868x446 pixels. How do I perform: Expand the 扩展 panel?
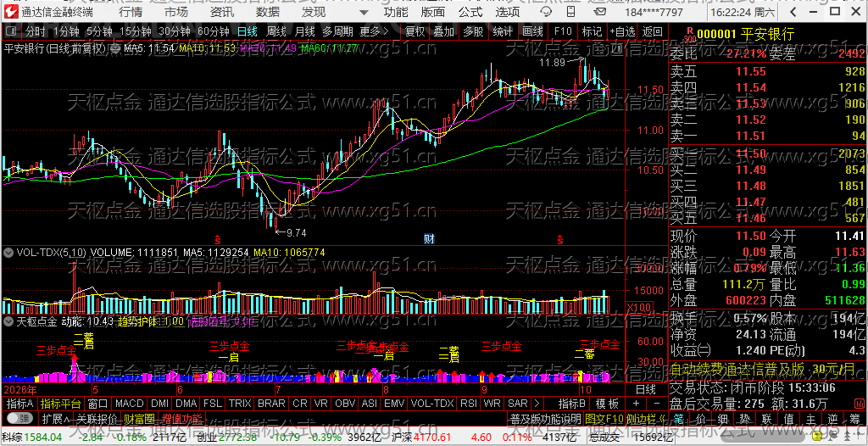pyautogui.click(x=56, y=418)
